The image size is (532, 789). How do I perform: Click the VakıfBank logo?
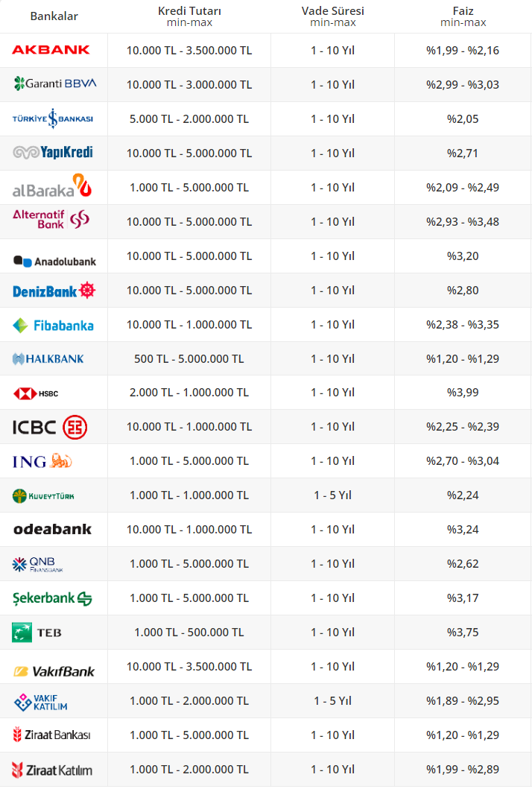click(54, 671)
